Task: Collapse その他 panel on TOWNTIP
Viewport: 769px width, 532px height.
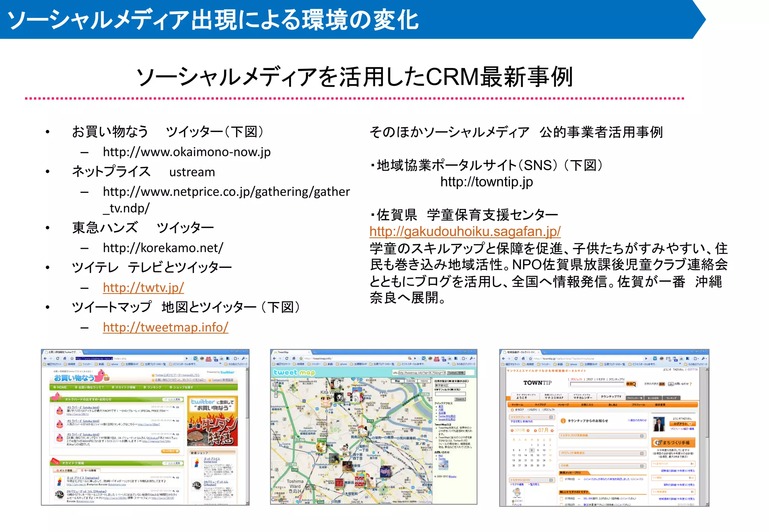Action: coord(642,466)
